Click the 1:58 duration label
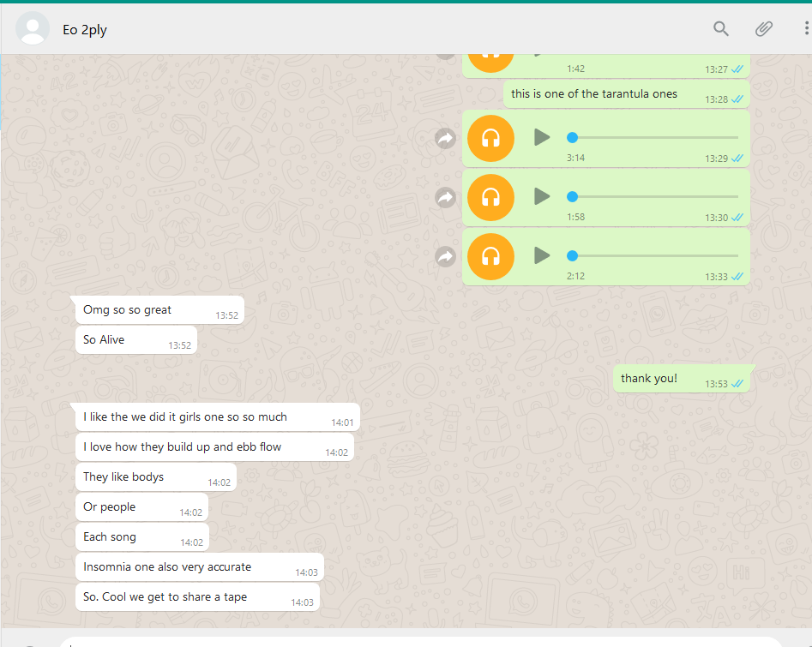Screen dimensions: 812x647 [575, 217]
